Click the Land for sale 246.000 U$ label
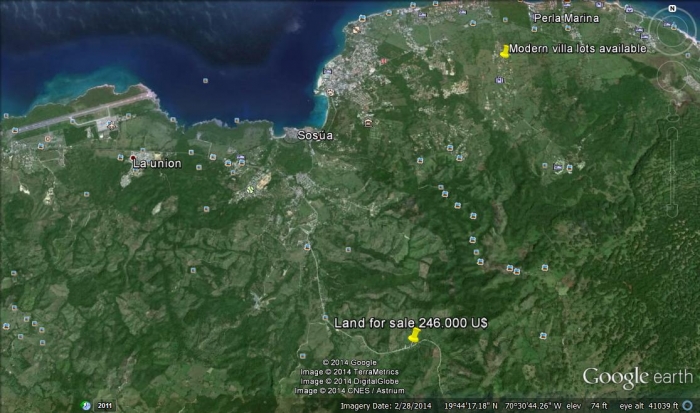700x413 pixels. (x=411, y=322)
